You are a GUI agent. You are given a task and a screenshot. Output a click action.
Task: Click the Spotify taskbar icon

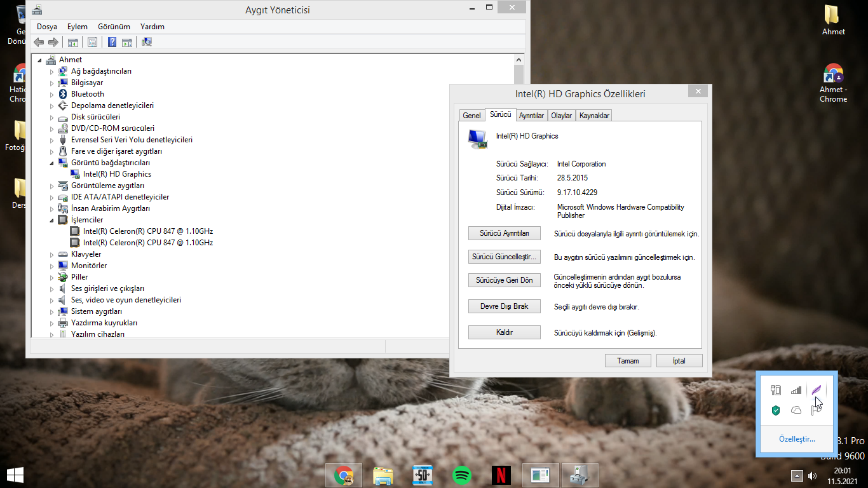click(462, 475)
